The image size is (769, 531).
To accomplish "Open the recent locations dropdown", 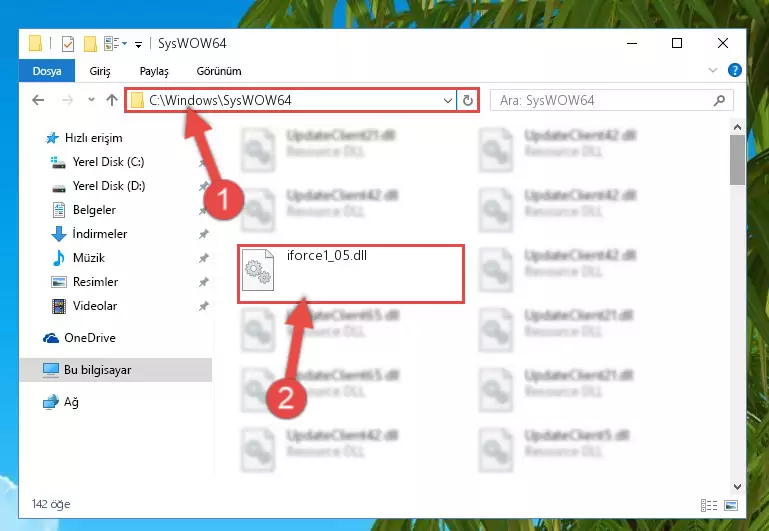I will (91, 100).
